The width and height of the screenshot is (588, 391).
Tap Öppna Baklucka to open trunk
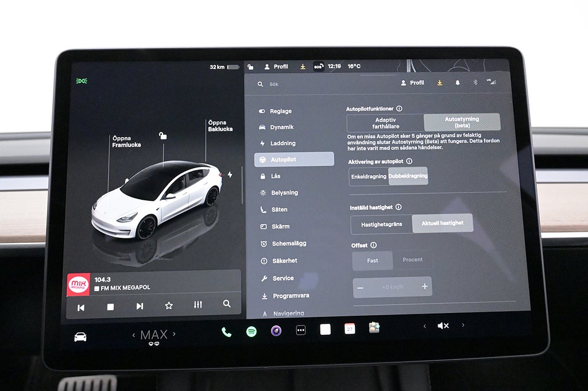[x=220, y=126]
